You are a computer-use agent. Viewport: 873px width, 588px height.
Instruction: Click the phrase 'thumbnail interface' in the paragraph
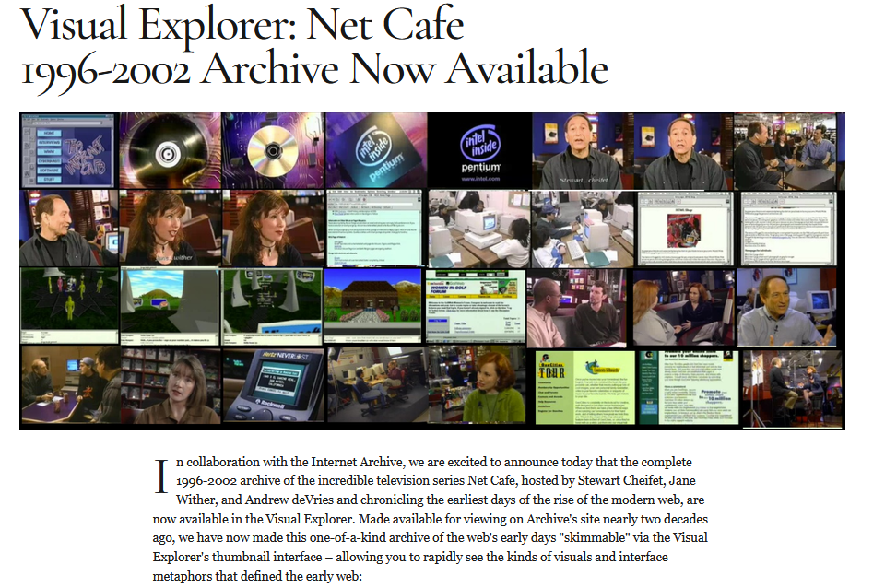coord(266,557)
